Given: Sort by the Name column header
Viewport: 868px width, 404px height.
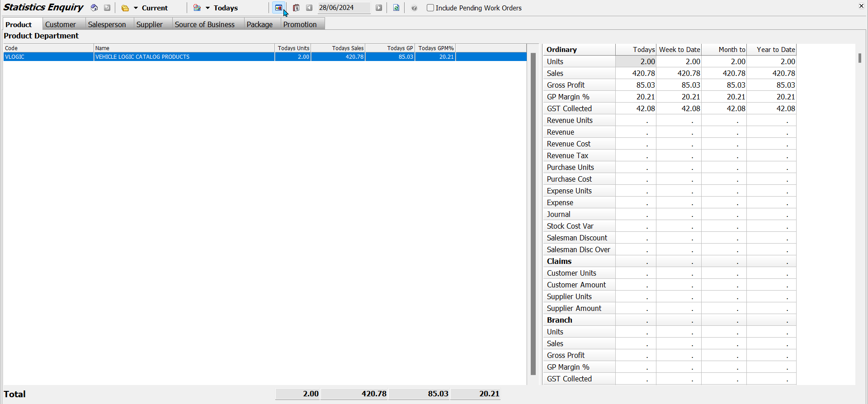Looking at the screenshot, I should coord(184,48).
